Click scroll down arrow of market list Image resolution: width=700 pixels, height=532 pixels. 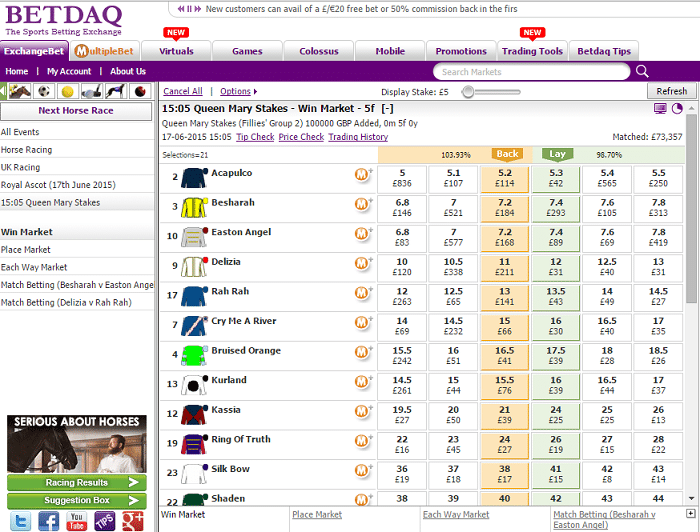click(x=691, y=499)
